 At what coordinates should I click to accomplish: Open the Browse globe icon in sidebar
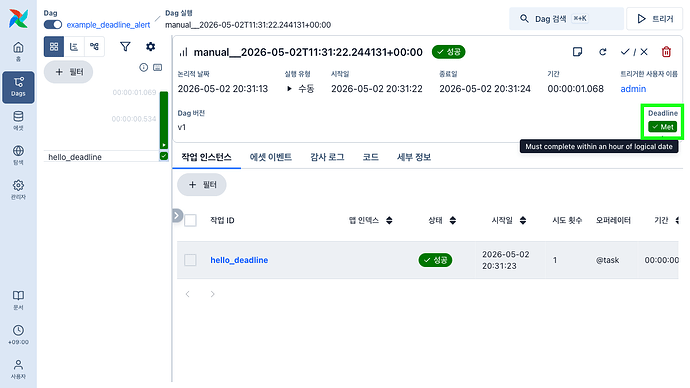pos(18,155)
